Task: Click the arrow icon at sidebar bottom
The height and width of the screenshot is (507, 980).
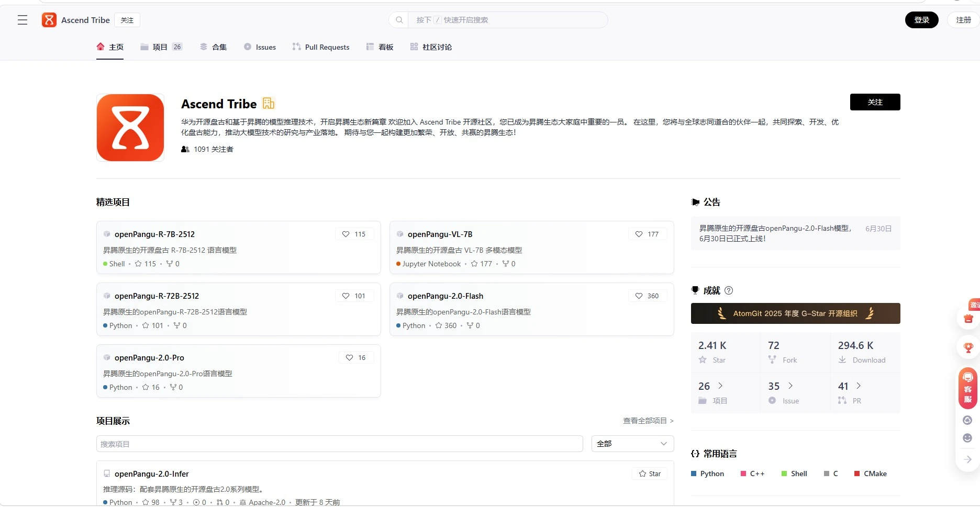Action: 967,459
